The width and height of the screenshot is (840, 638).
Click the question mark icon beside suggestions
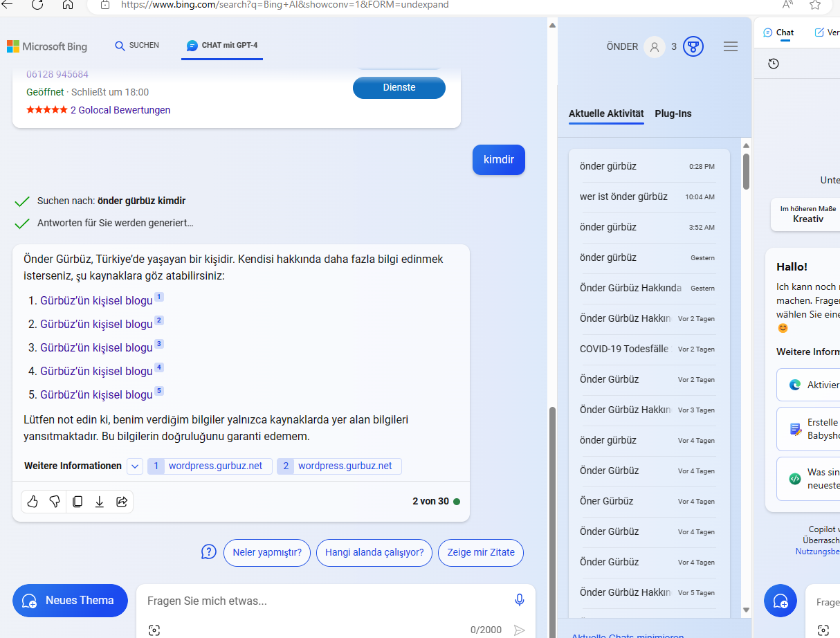pyautogui.click(x=209, y=552)
